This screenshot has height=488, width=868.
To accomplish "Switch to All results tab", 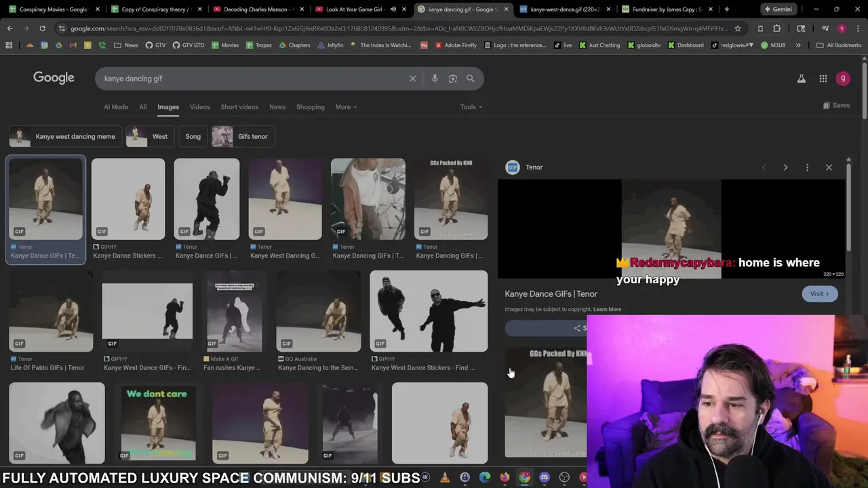I will pos(142,107).
